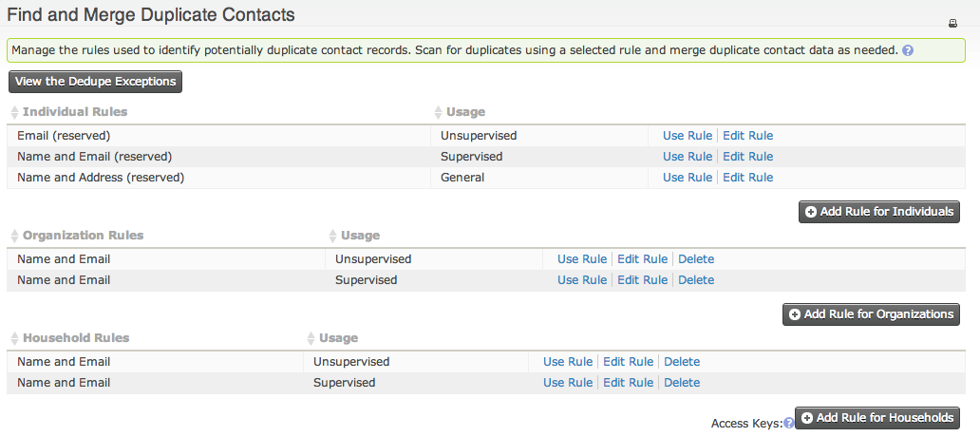Add Rule for Organizations

[871, 314]
